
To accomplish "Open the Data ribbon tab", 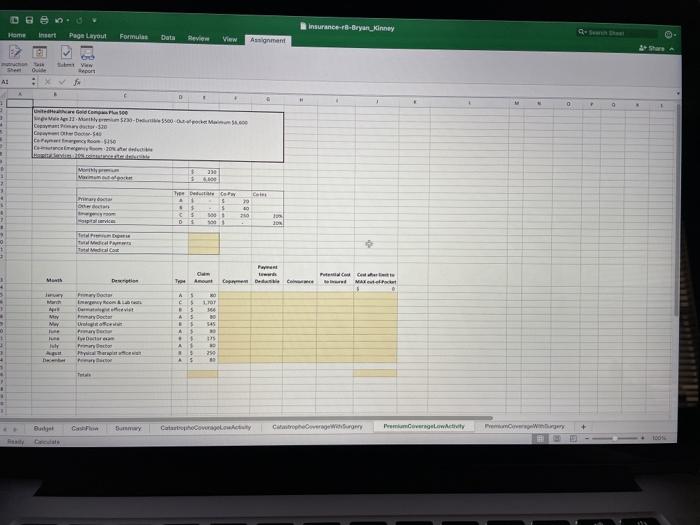I will coord(168,38).
